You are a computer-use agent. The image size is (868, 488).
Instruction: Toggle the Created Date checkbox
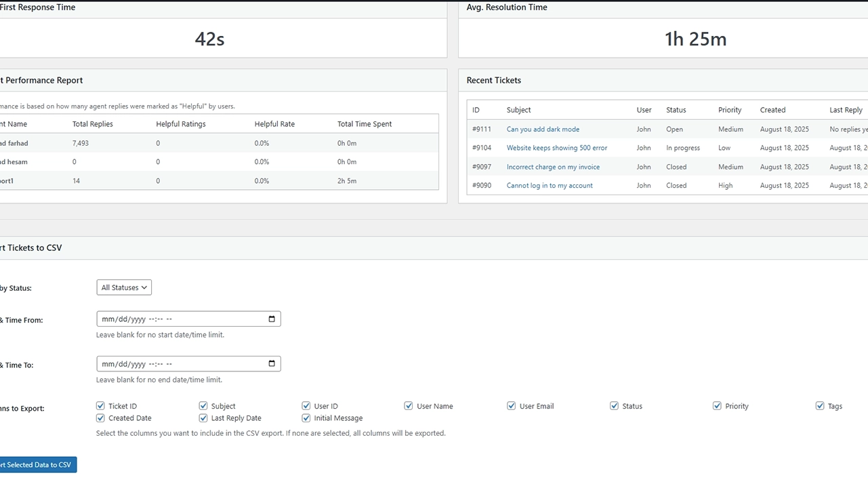(101, 418)
